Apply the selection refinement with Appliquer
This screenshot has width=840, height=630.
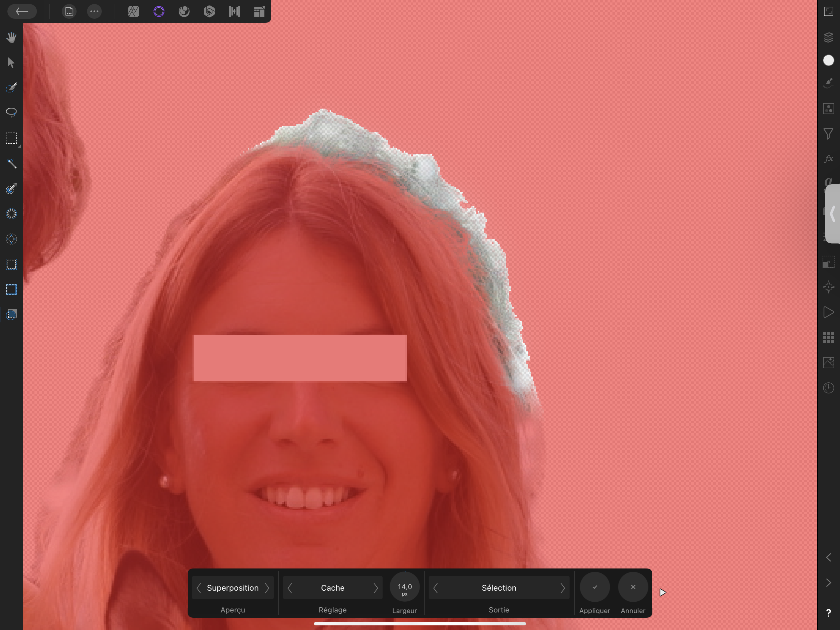[x=595, y=587]
